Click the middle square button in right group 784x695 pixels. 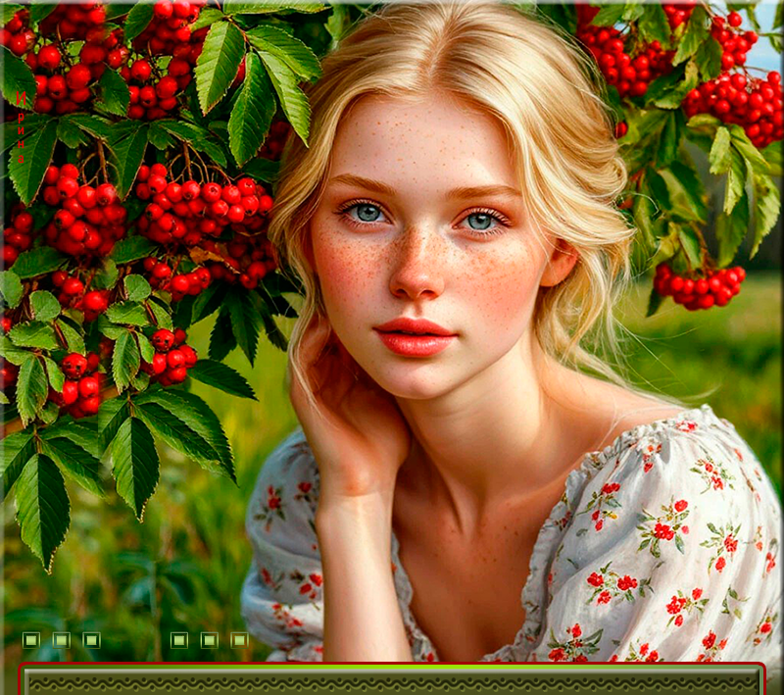tap(210, 640)
